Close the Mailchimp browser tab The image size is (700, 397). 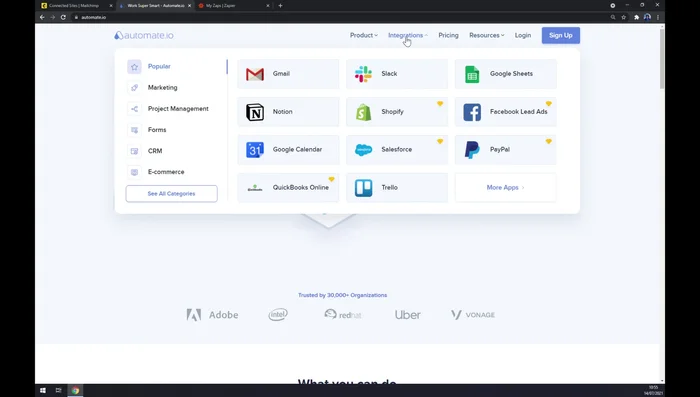pos(111,6)
